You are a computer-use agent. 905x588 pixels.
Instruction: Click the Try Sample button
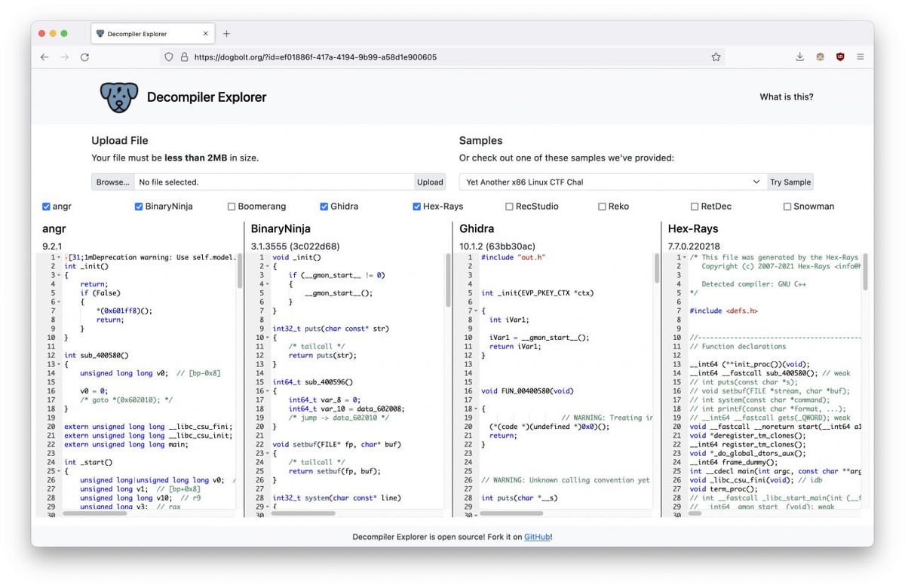click(x=790, y=182)
